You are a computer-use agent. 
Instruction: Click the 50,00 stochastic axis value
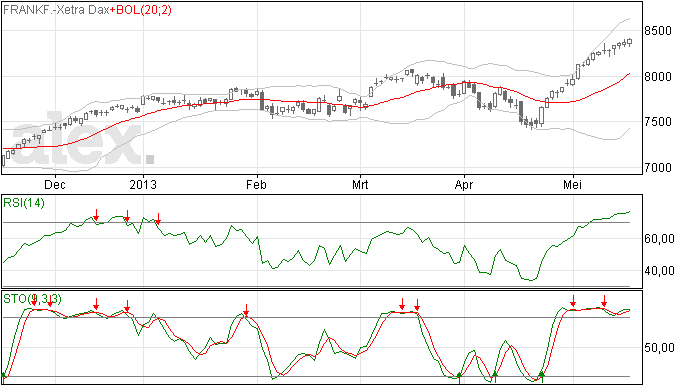pyautogui.click(x=660, y=348)
